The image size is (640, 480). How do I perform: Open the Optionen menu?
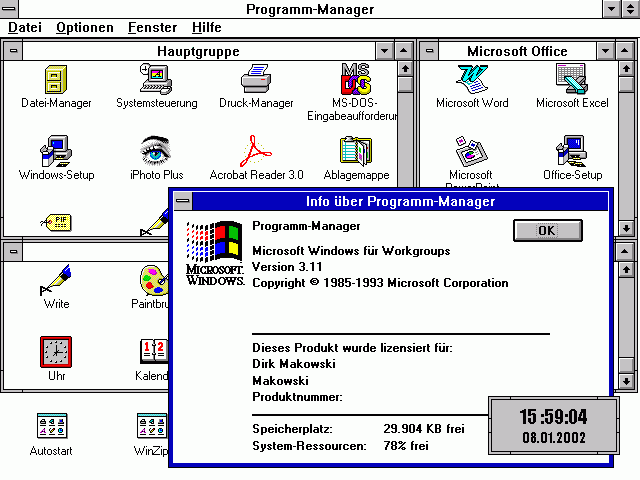point(84,28)
